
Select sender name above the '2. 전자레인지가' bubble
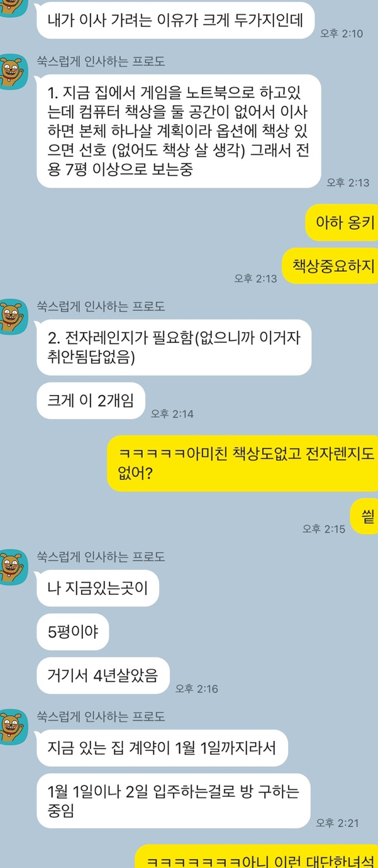(x=101, y=306)
